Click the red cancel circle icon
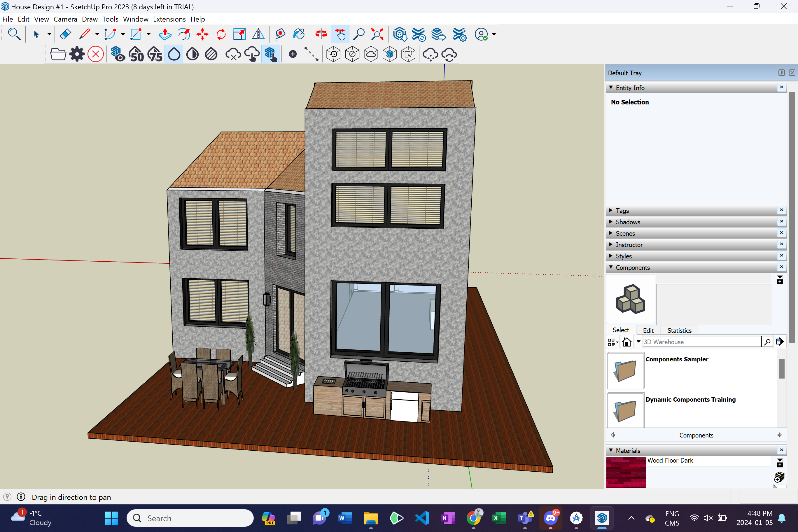 click(96, 54)
